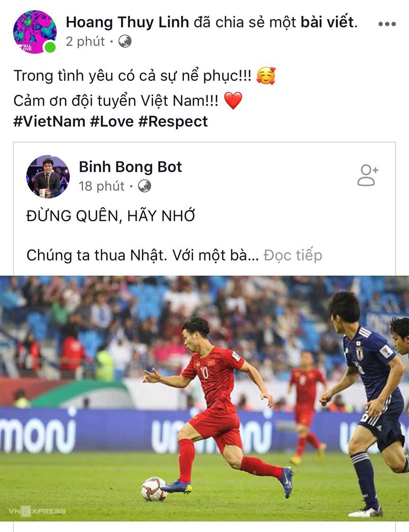The height and width of the screenshot is (532, 409).
Task: Open the #VietNam hashtag
Action: (49, 122)
